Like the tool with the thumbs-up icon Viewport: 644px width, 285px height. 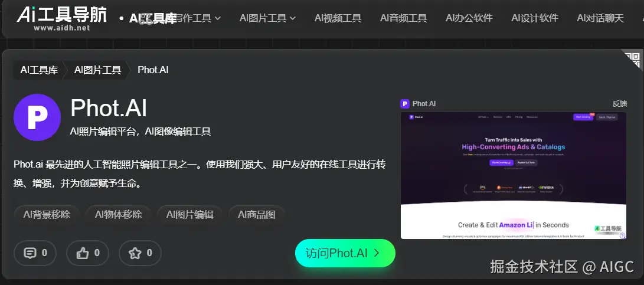pyautogui.click(x=87, y=253)
